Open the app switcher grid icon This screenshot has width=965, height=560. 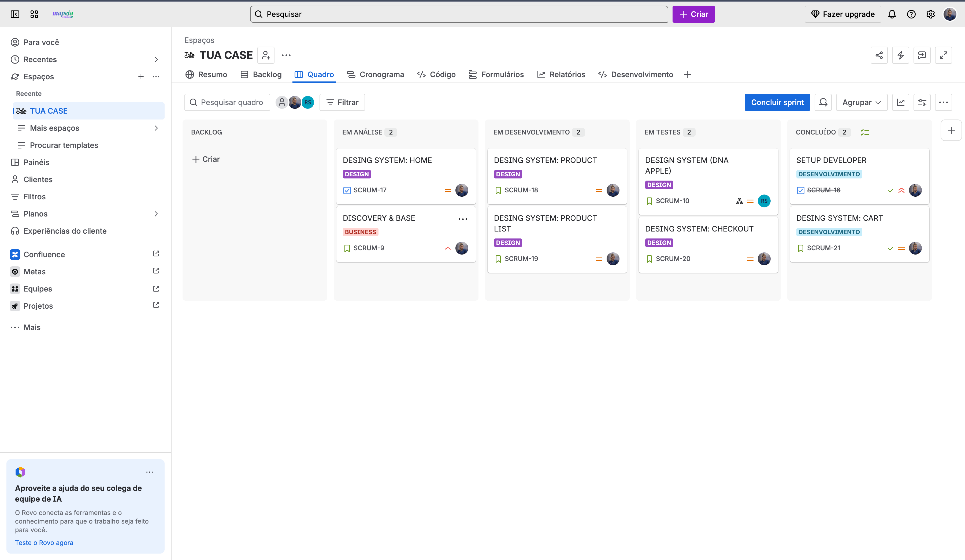point(34,14)
